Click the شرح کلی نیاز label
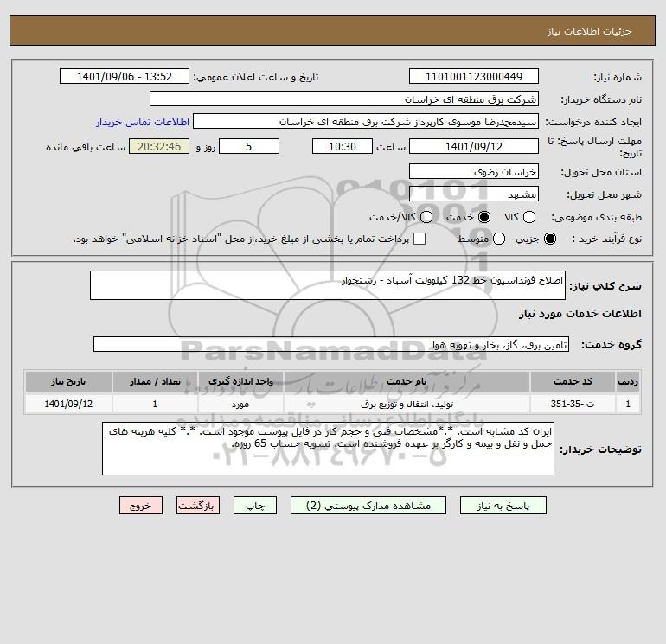This screenshot has width=666, height=644. (605, 286)
